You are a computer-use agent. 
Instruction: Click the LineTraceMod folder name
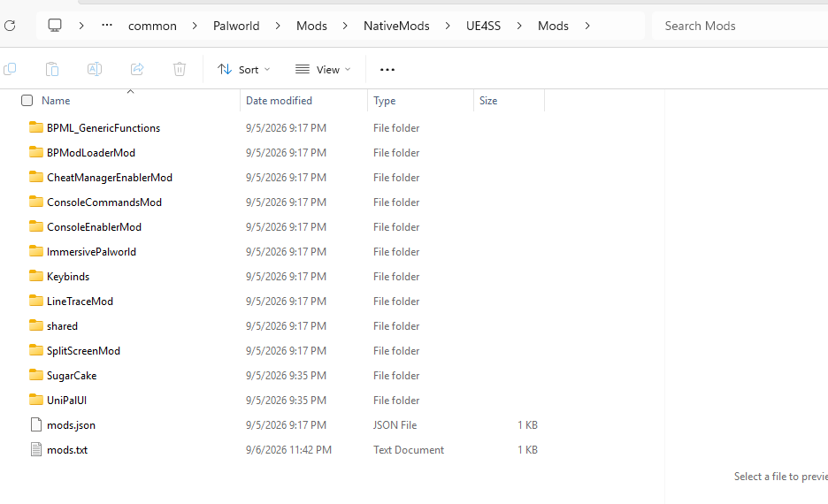[x=80, y=302]
